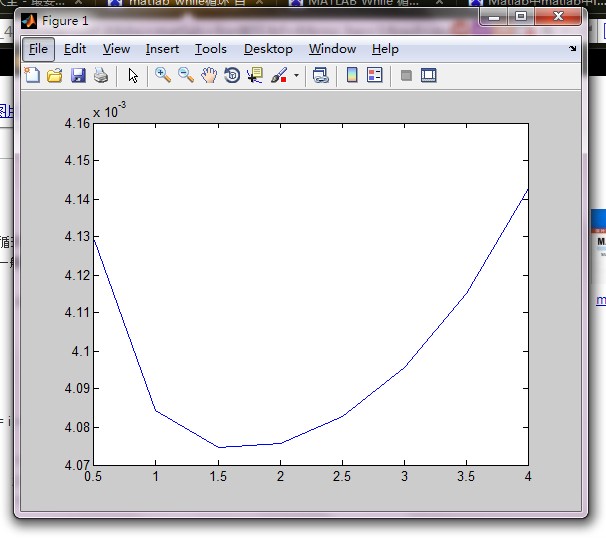Select the Zoom Out magnifier tool
Screen dimensions: 606x542
click(x=186, y=75)
